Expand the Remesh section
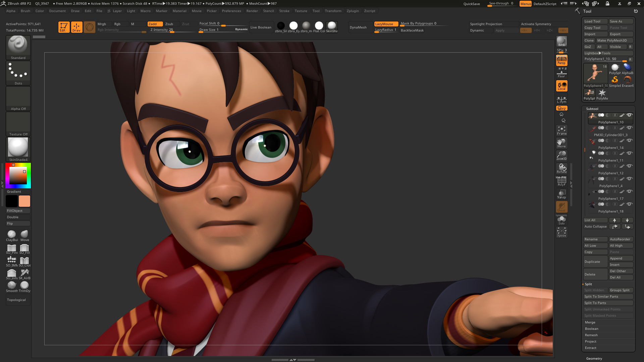 pos(591,335)
